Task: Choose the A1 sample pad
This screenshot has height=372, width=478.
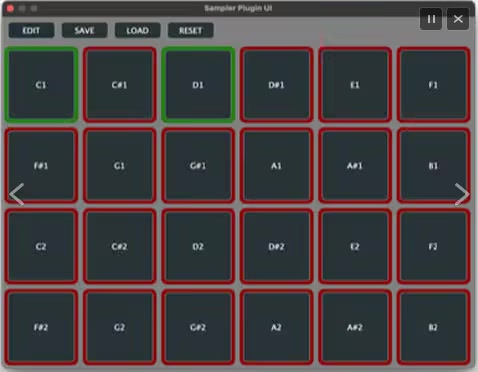Action: click(x=276, y=165)
